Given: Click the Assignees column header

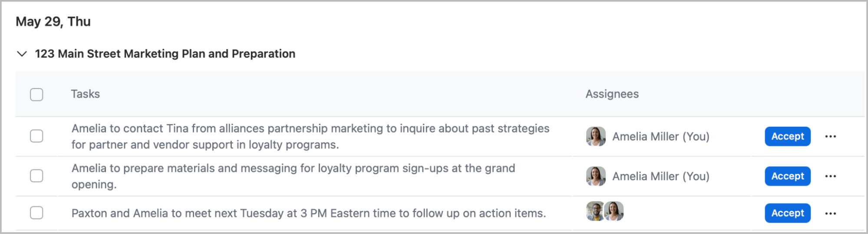Looking at the screenshot, I should click(612, 94).
